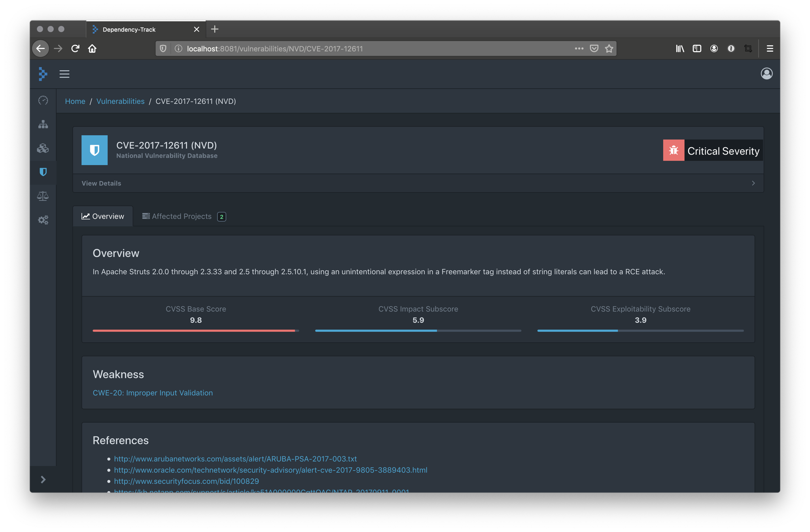The width and height of the screenshot is (810, 532).
Task: Open Administration gears icon in sidebar
Action: pyautogui.click(x=43, y=220)
